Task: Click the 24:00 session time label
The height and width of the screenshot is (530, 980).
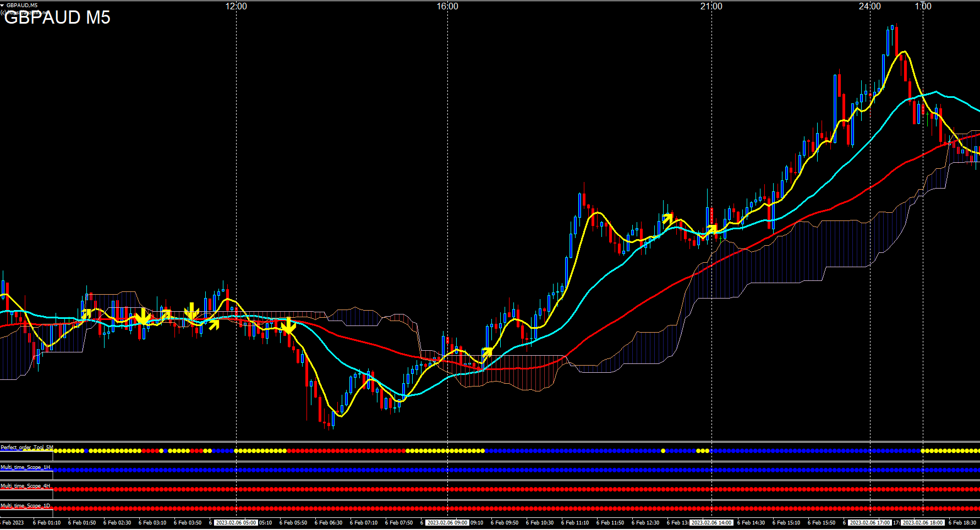Action: [x=870, y=6]
